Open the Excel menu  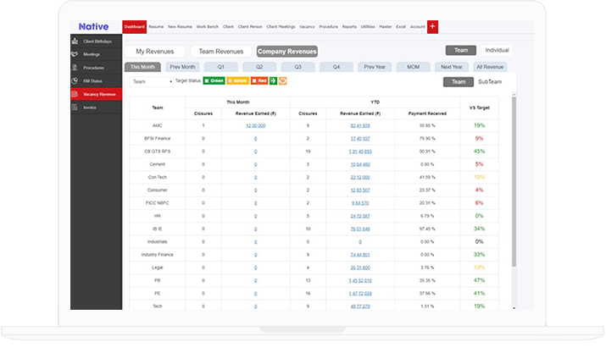tap(401, 26)
